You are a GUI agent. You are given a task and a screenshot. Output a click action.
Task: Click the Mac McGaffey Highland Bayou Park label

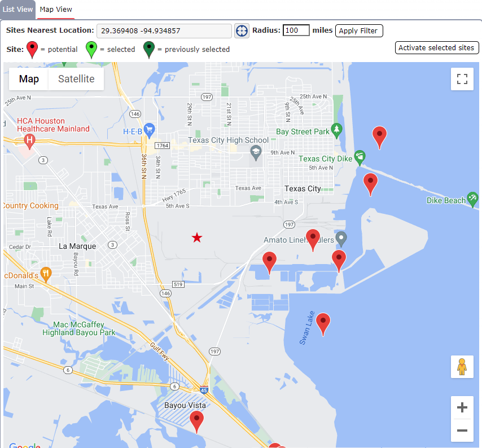click(78, 328)
